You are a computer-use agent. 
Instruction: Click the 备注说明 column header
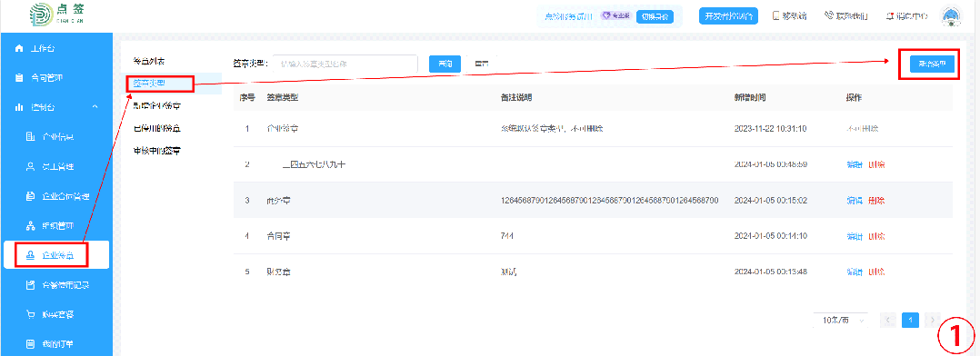[x=516, y=98]
